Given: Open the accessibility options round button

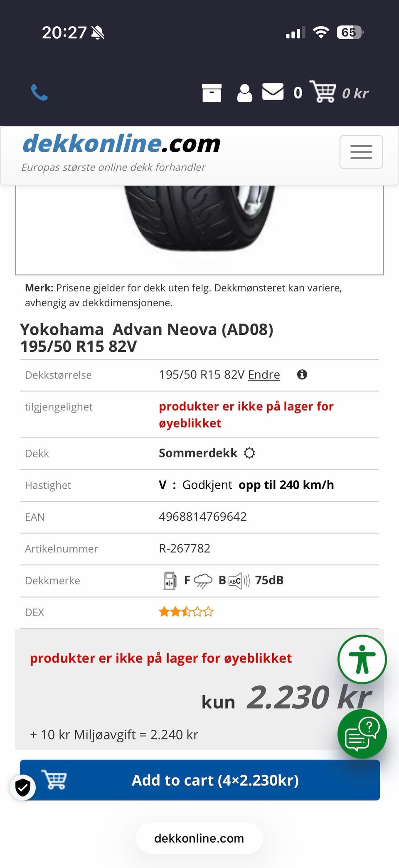Looking at the screenshot, I should [362, 659].
